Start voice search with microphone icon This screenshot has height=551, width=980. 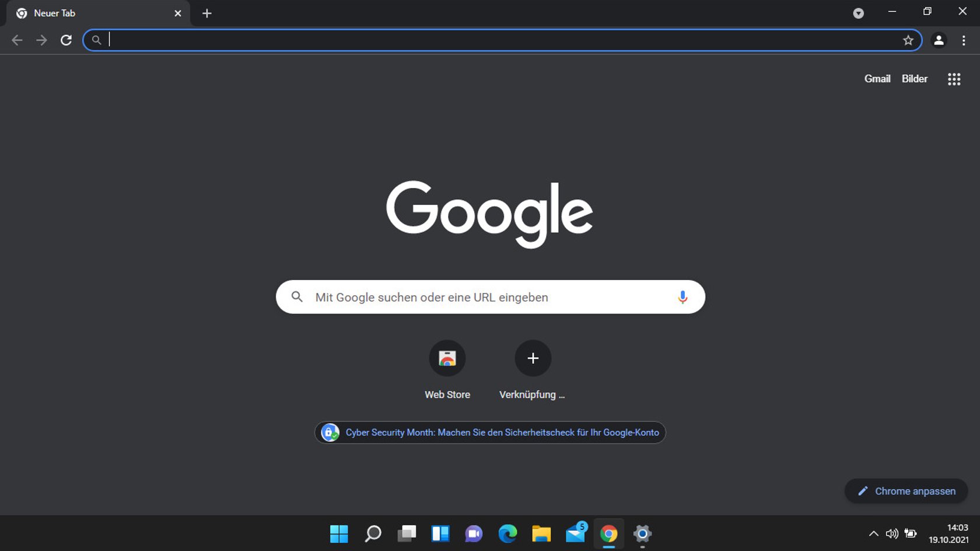tap(682, 297)
